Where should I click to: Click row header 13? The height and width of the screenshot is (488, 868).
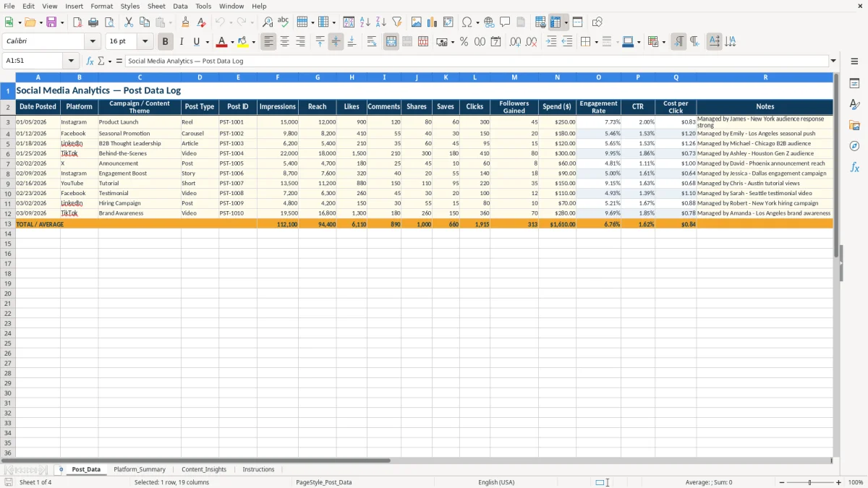coord(8,224)
